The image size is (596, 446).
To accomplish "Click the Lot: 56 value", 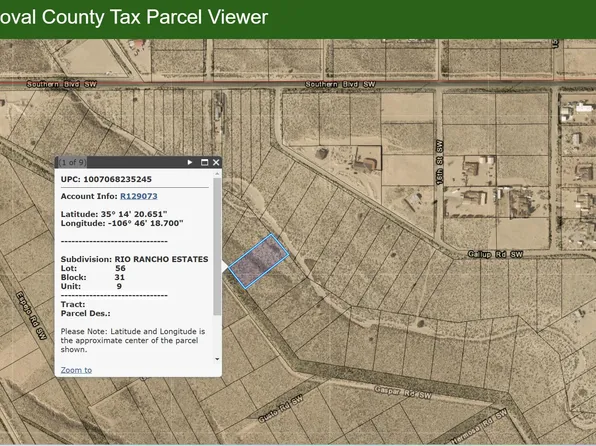I will [120, 268].
